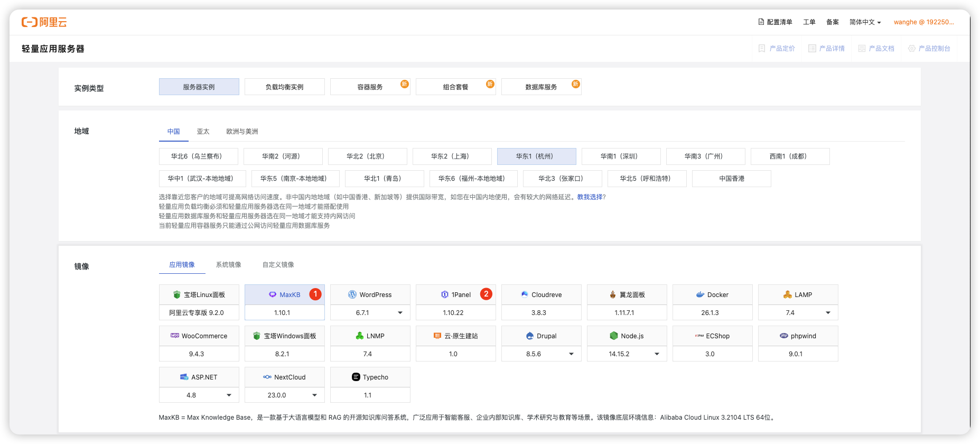Click the 云·原生建站 icon

(x=437, y=336)
